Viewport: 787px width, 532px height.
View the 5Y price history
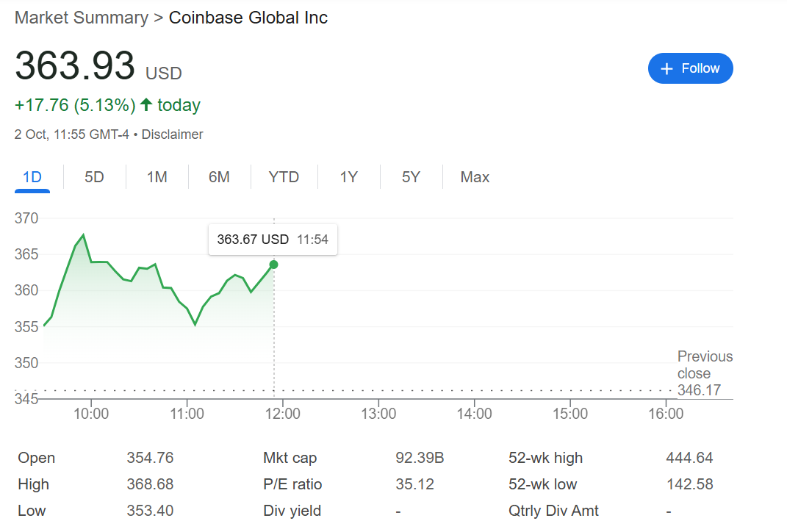(x=411, y=177)
